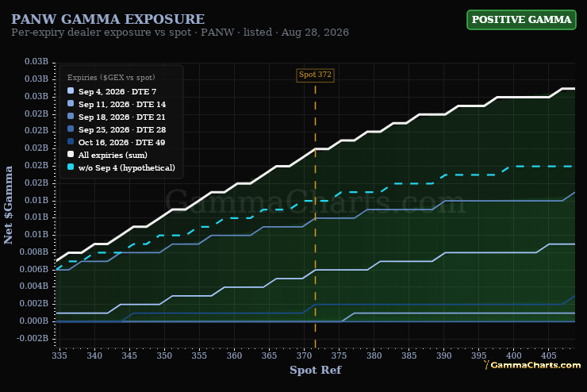Viewport: 587px width, 392px height.
Task: Click the 360 x-axis tick label
Action: (234, 355)
